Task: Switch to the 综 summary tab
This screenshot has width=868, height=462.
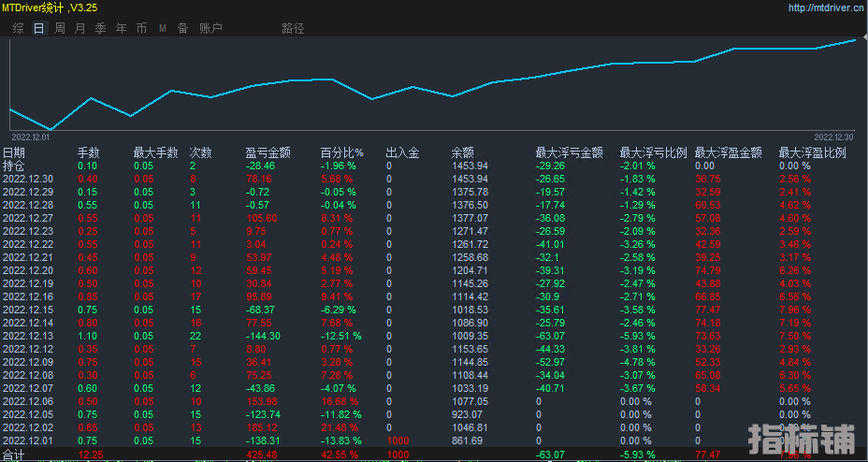Action: coord(19,28)
